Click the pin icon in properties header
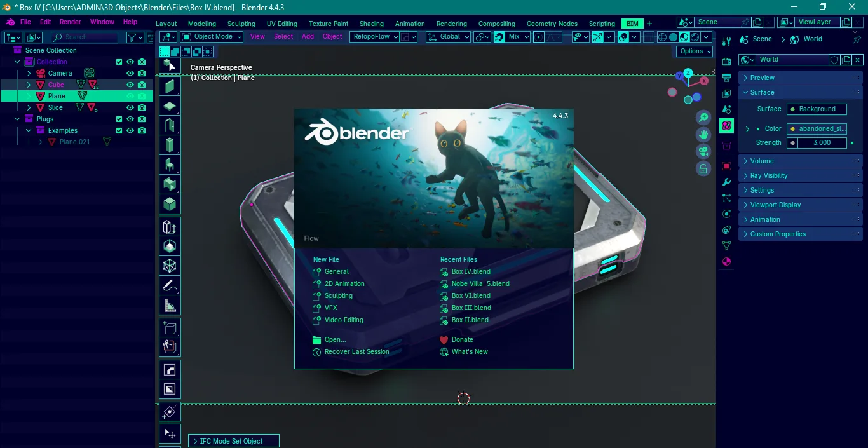The image size is (868, 448). pos(857,39)
